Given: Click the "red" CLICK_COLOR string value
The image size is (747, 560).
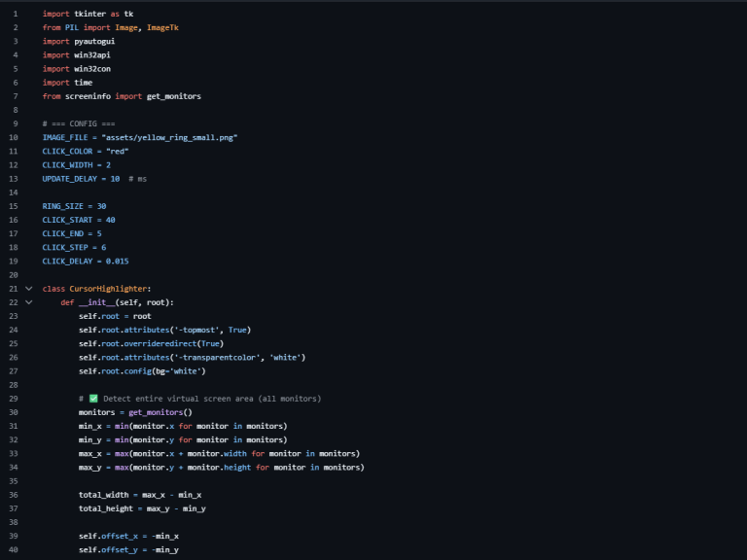Looking at the screenshot, I should (116, 152).
